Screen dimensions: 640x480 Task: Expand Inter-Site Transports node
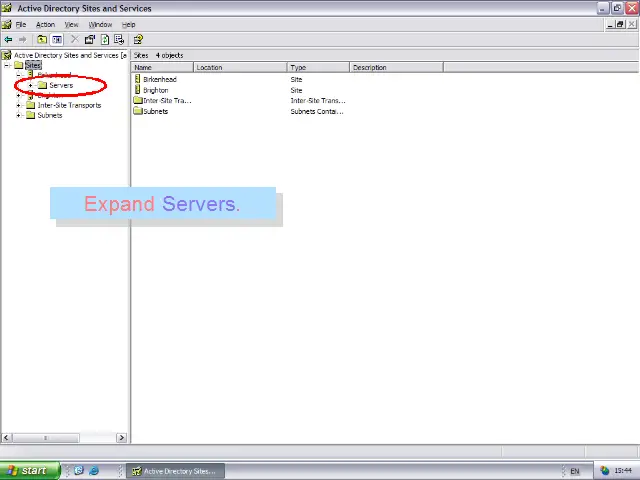(x=18, y=105)
